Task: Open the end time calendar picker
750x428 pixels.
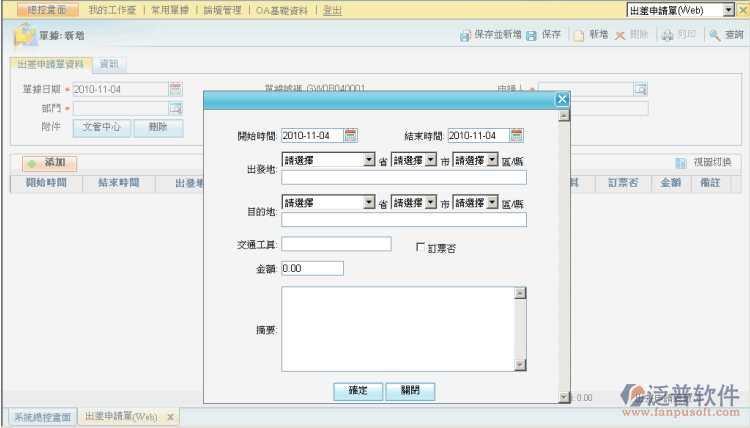Action: pos(516,135)
